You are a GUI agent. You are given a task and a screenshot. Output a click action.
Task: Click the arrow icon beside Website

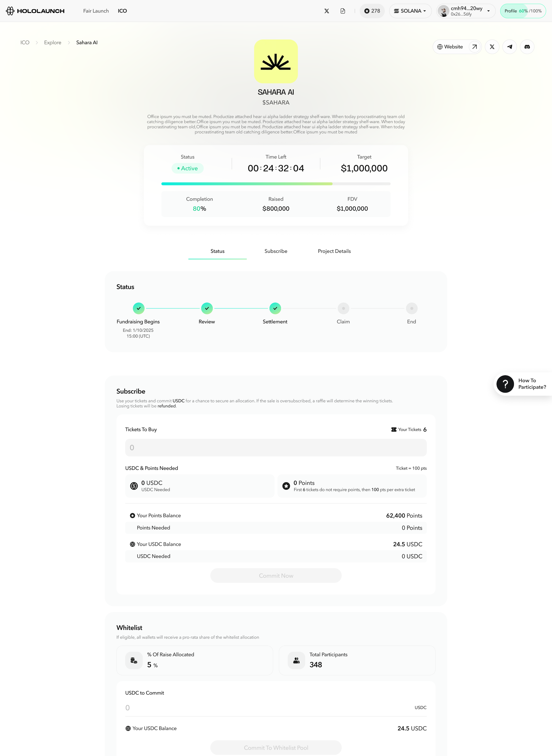[x=475, y=47]
